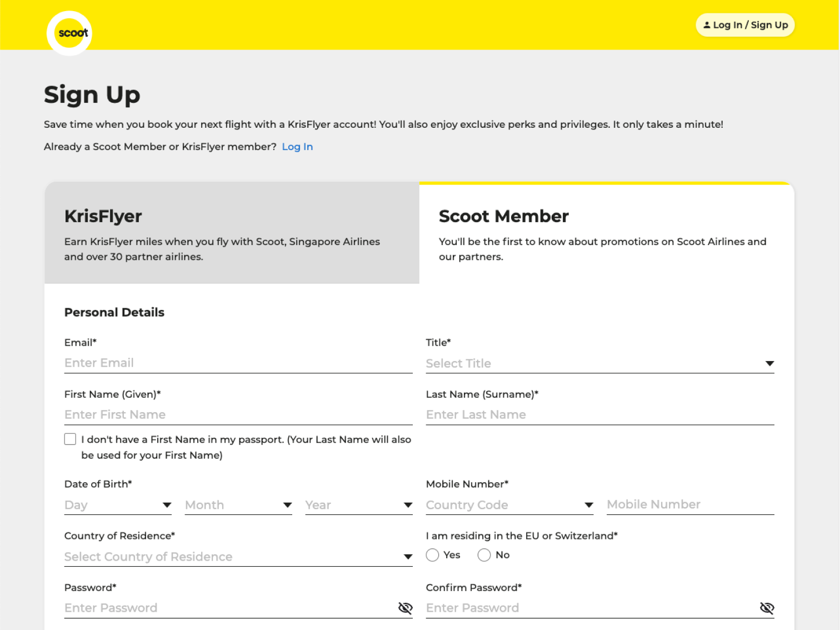Open the Day dropdown
Viewport: 840px width, 630px height.
(118, 505)
